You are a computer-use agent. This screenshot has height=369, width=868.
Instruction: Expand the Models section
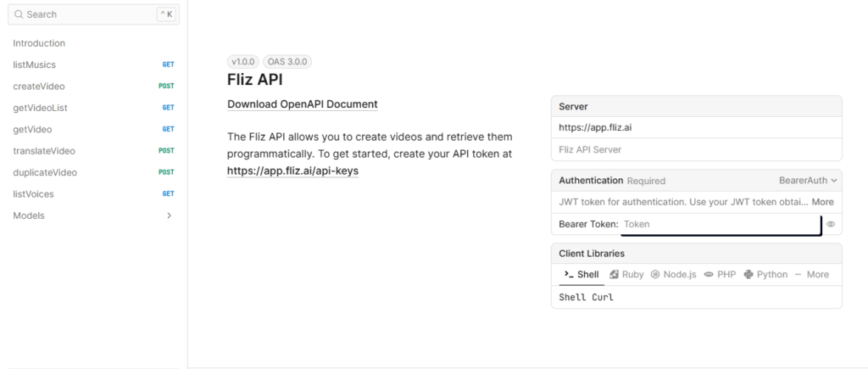(29, 216)
